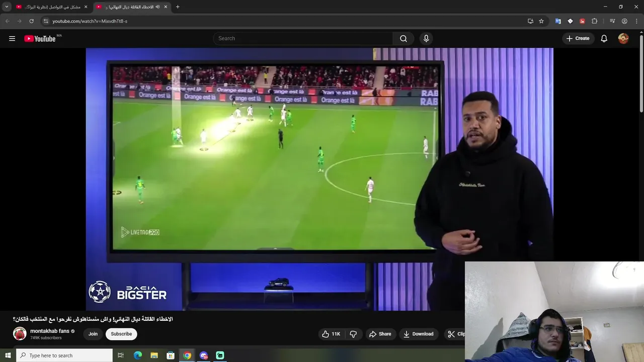Reload the current page

(32, 21)
